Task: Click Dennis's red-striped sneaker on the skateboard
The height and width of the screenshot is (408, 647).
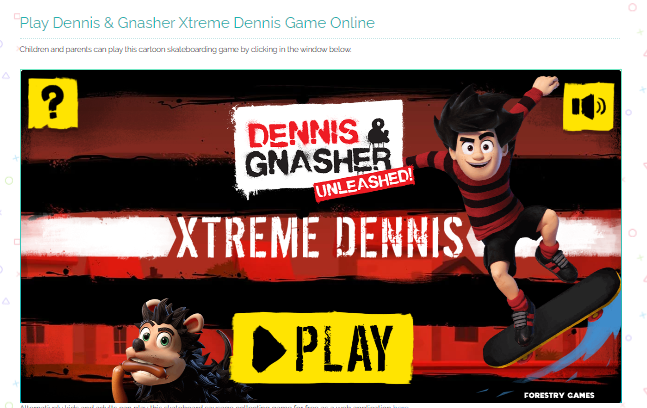Action: pos(556,262)
